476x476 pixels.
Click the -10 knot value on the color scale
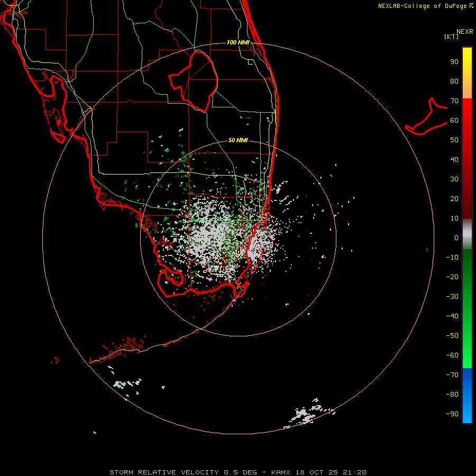pyautogui.click(x=452, y=258)
